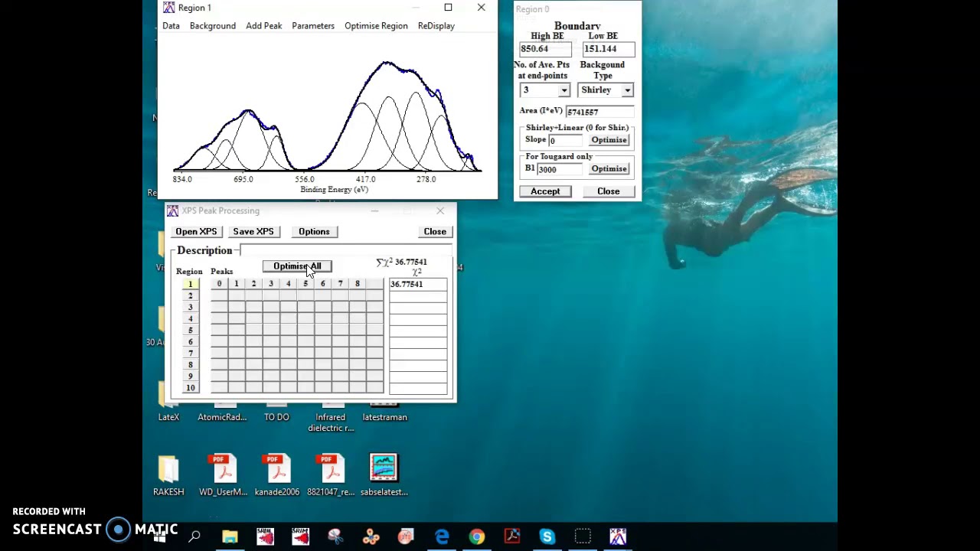Open the WD_UserM PDF file icon
Image resolution: width=980 pixels, height=551 pixels.
[223, 474]
